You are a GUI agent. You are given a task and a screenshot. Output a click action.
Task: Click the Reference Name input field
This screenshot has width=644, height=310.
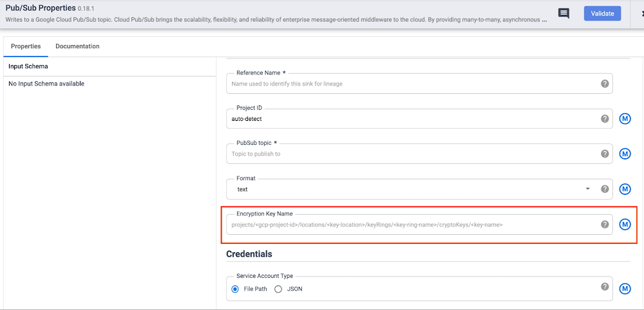tap(412, 84)
